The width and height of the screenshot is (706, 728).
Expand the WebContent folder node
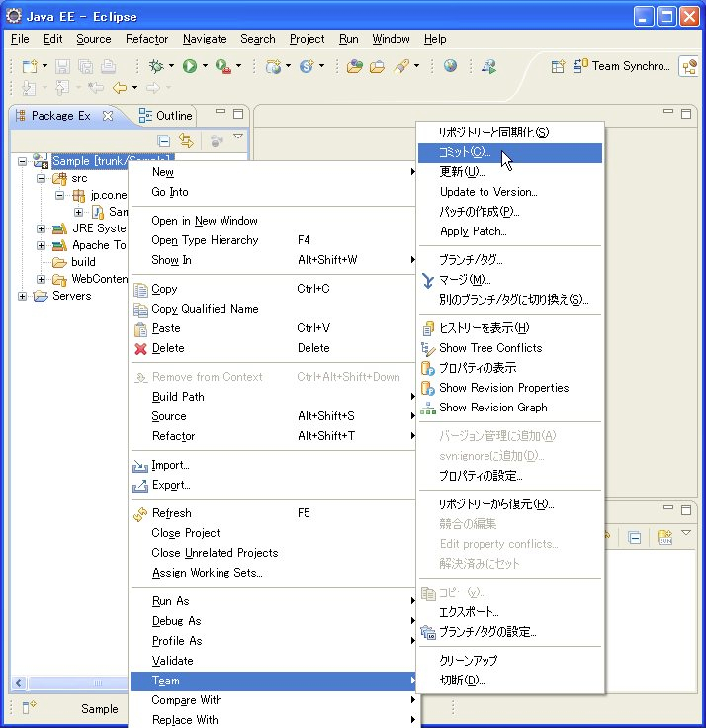(41, 279)
